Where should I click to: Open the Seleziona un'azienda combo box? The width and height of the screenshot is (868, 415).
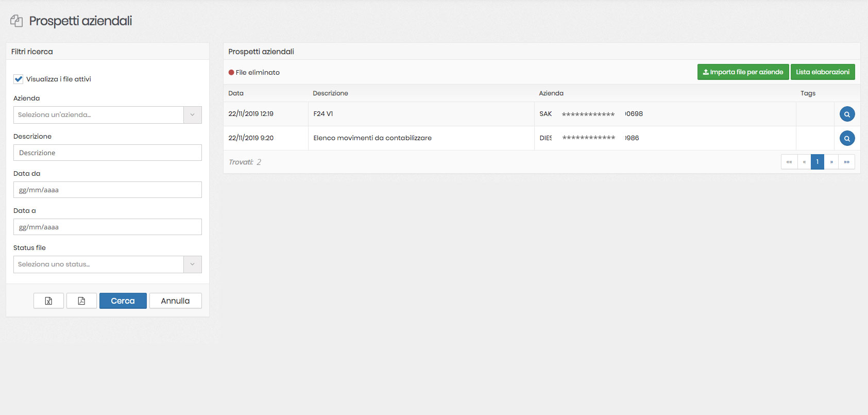98,115
